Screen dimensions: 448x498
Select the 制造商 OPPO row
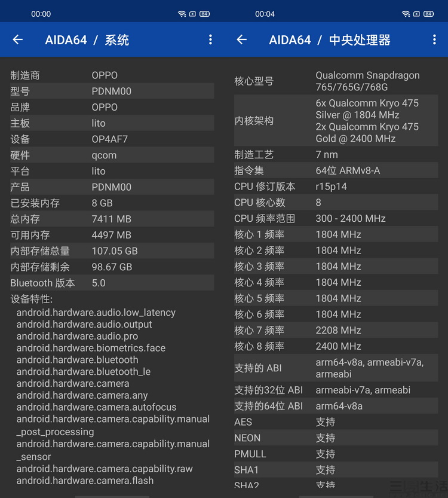point(112,75)
